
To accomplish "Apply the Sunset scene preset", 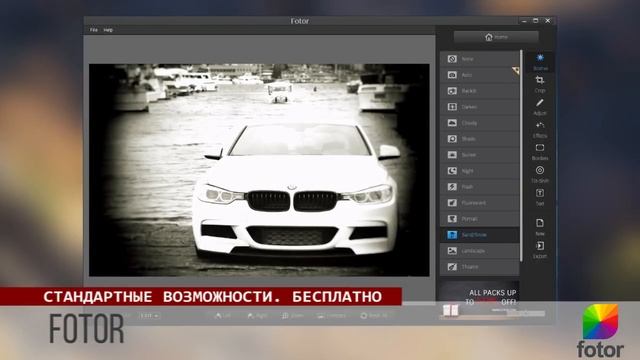I will pos(480,155).
